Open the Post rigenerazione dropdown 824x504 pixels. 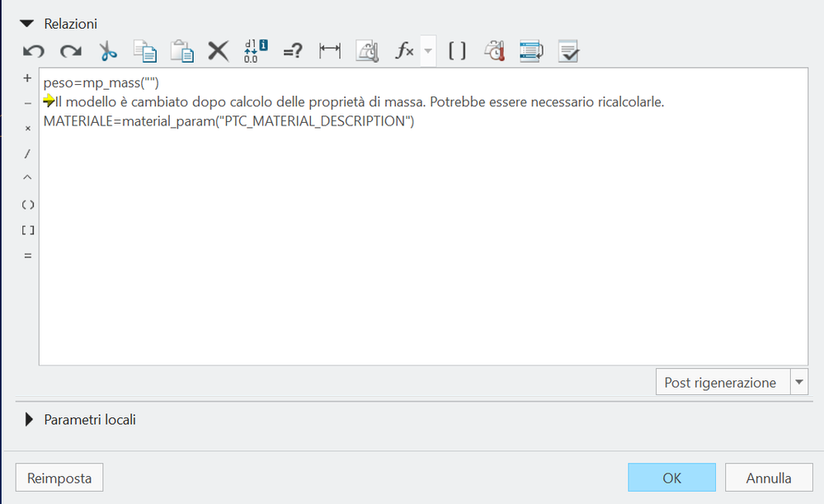point(798,381)
